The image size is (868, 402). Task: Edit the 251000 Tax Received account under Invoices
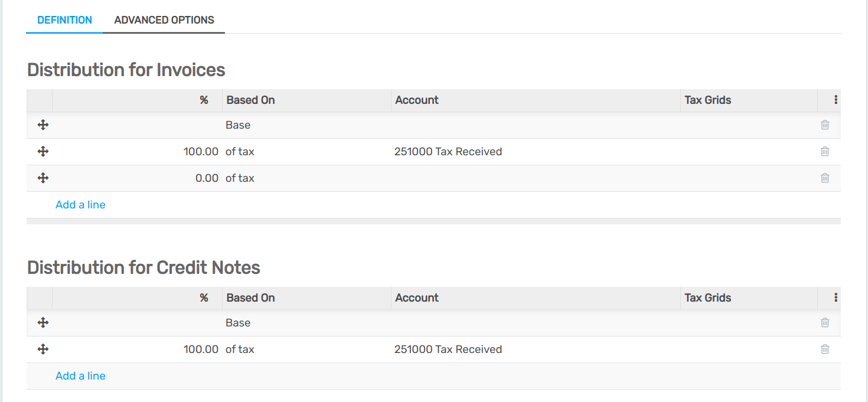(448, 152)
